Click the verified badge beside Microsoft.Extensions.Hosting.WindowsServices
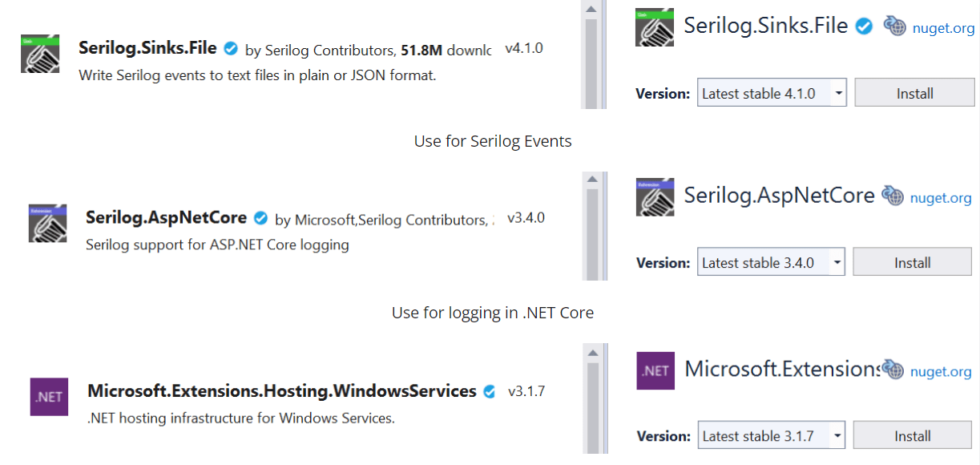The height and width of the screenshot is (465, 980). point(489,390)
